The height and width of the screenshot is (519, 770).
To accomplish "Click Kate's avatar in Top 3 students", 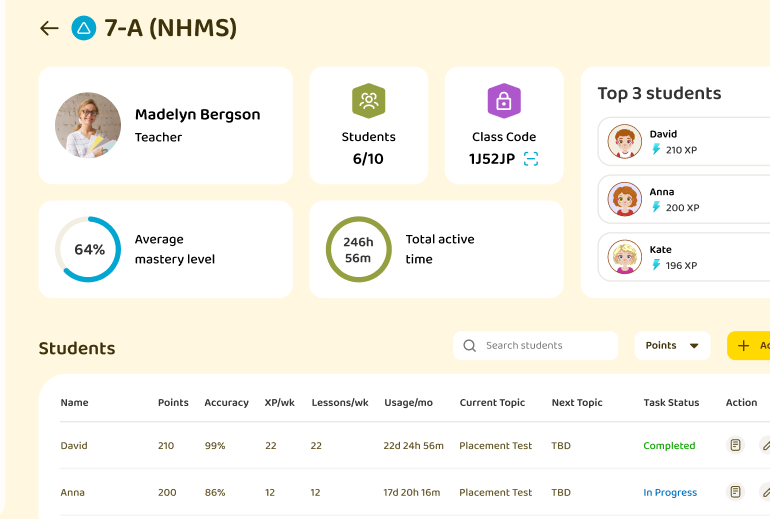I will (x=625, y=257).
